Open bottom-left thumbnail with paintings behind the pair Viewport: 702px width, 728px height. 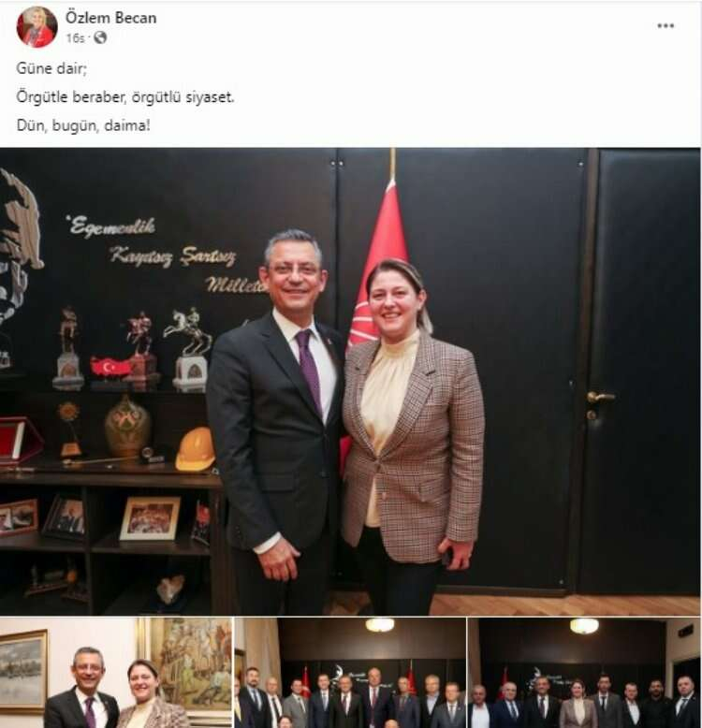coord(116,673)
